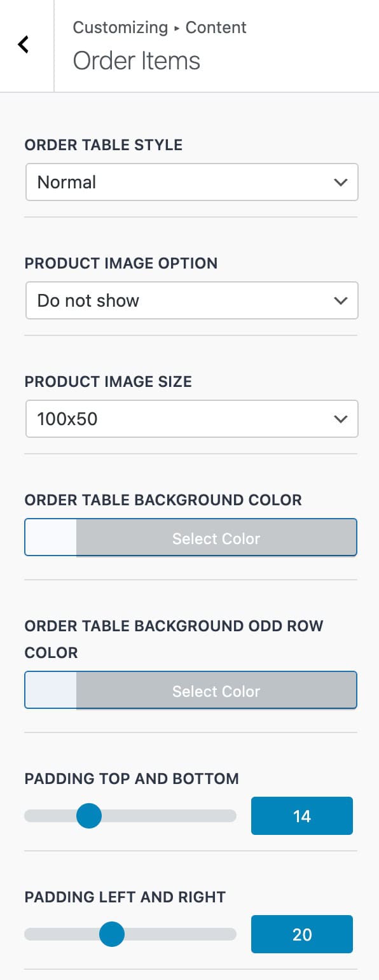Click the Product Image Option chevron arrow
The height and width of the screenshot is (980, 379).
(x=341, y=300)
